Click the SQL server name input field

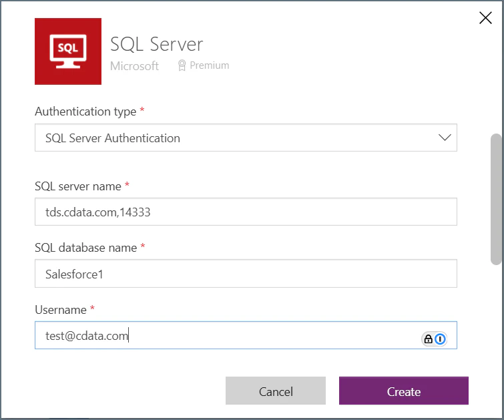246,212
